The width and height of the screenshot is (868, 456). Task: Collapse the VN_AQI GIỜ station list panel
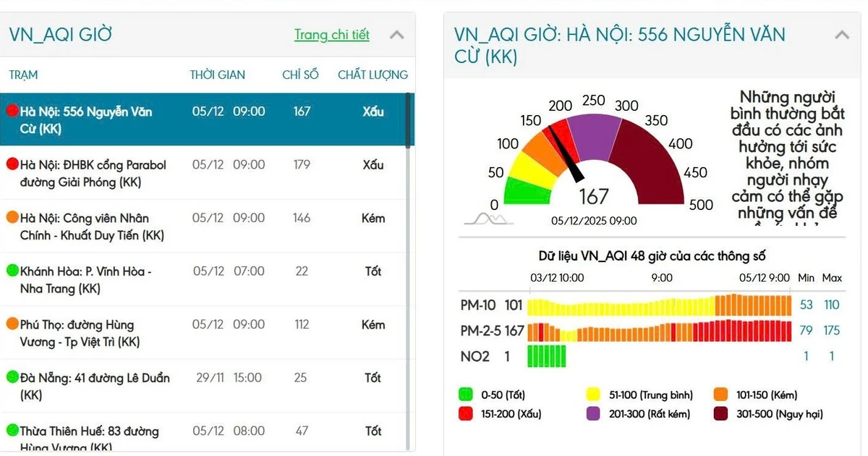396,35
